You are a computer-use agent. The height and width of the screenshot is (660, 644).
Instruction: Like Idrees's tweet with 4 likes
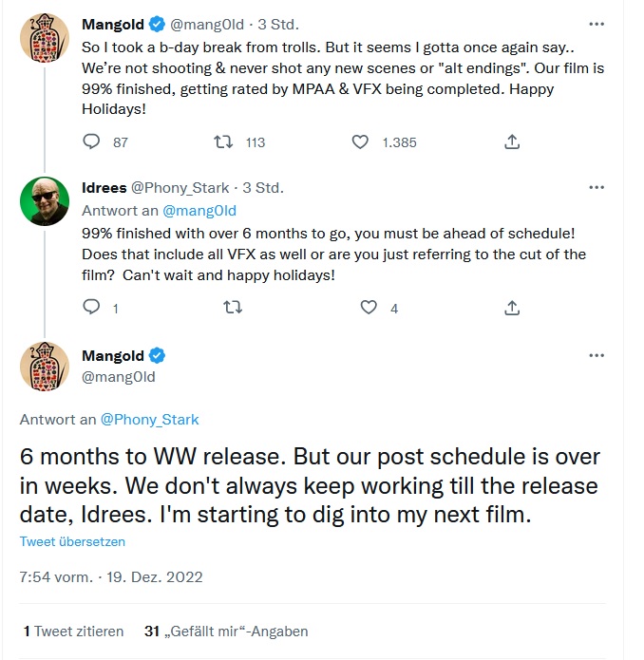coord(369,308)
